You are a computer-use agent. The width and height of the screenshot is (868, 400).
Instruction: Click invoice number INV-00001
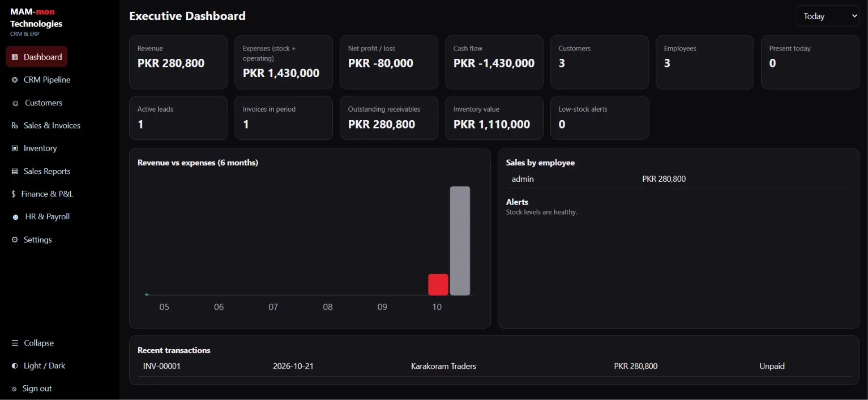[x=162, y=366]
